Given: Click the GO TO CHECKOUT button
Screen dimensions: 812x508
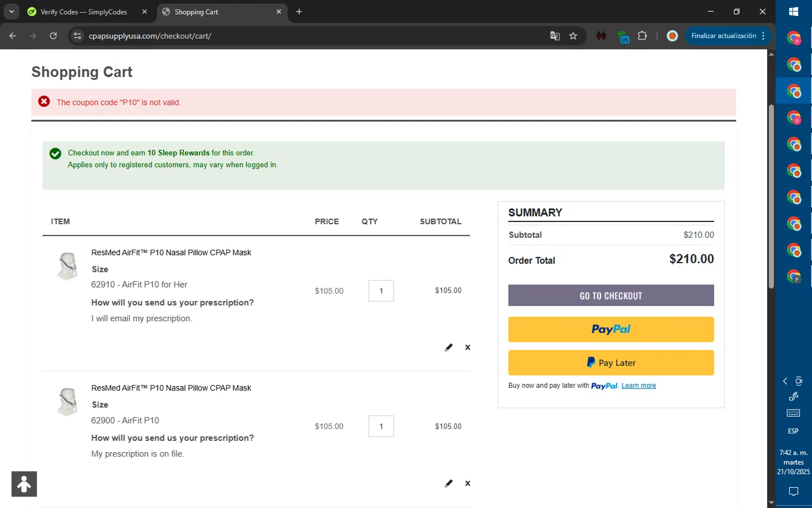Looking at the screenshot, I should click(611, 295).
